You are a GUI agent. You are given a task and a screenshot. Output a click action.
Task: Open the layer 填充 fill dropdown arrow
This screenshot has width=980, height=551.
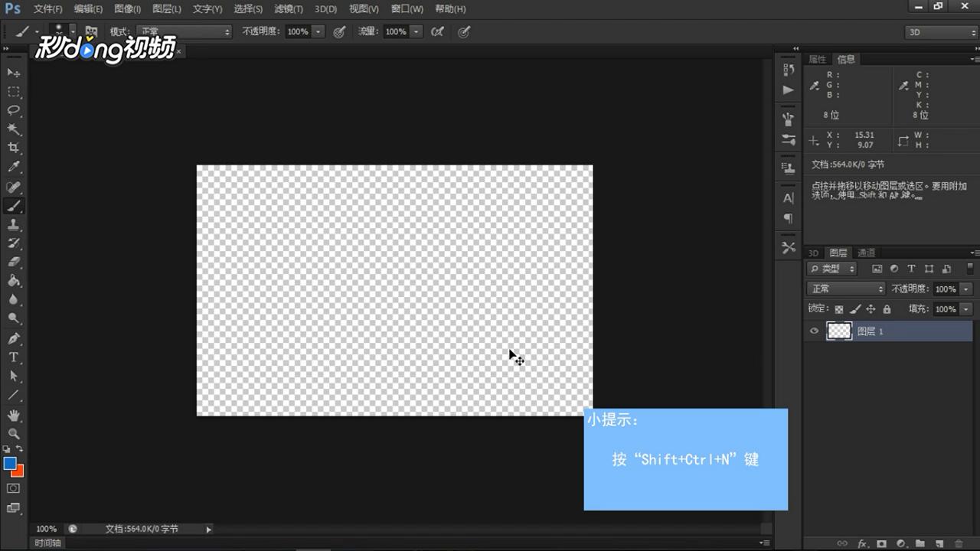(x=966, y=309)
